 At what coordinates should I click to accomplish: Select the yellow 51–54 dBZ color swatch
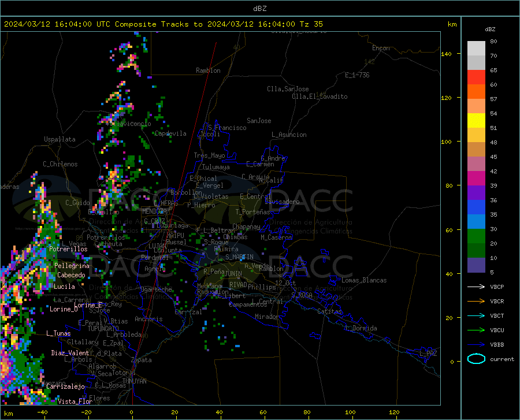pyautogui.click(x=476, y=121)
